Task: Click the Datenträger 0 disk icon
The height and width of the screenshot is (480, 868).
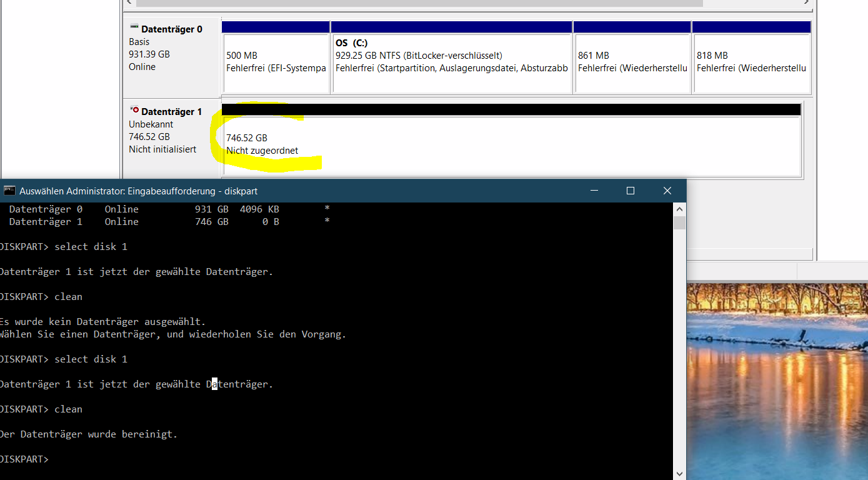Action: (x=134, y=27)
